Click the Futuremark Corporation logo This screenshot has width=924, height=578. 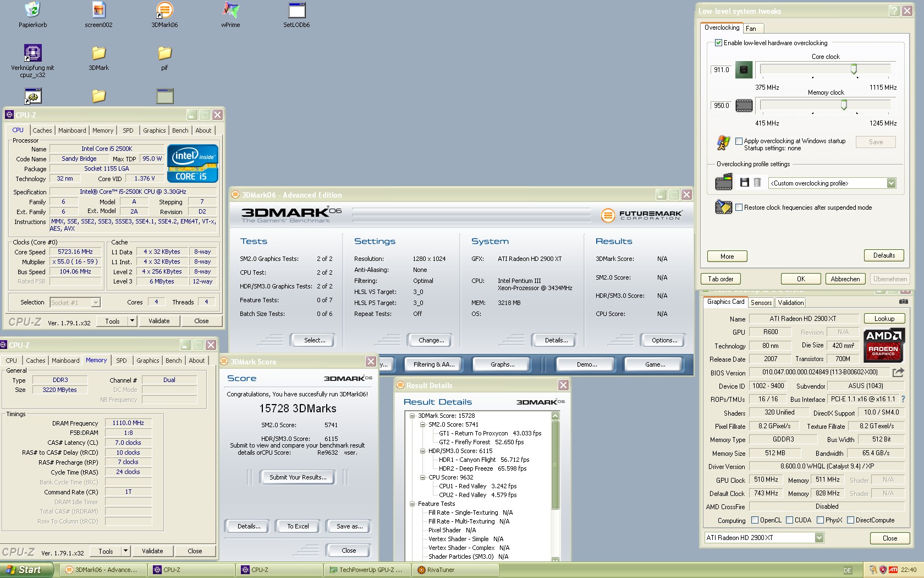point(641,215)
